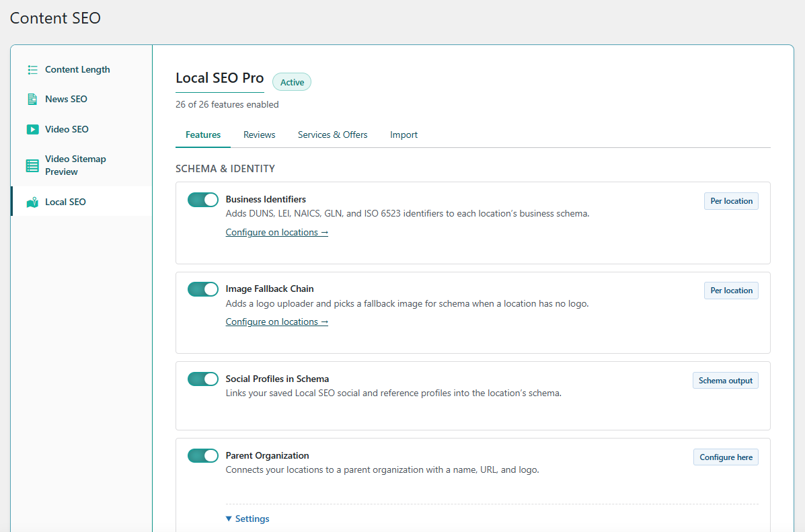Open the Services & Offers tab
This screenshot has height=532, width=805.
pos(333,135)
